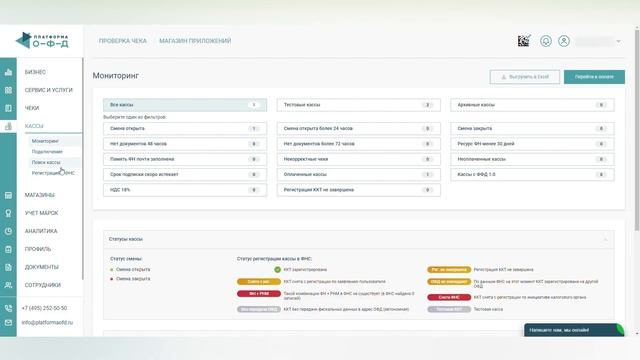Select Учет марок in the sidebar
The image size is (640, 360).
pyautogui.click(x=41, y=213)
